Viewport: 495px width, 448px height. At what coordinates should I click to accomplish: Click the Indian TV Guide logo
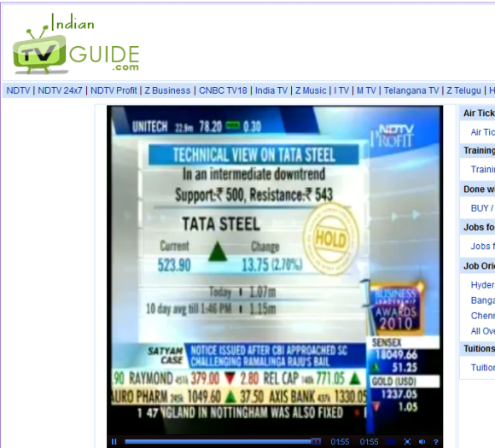pyautogui.click(x=76, y=44)
